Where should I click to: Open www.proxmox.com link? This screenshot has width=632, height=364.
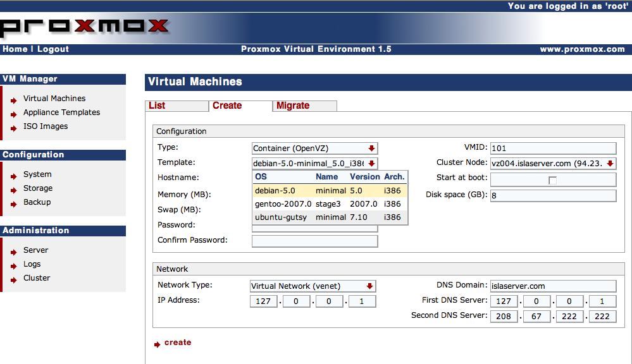pyautogui.click(x=581, y=49)
